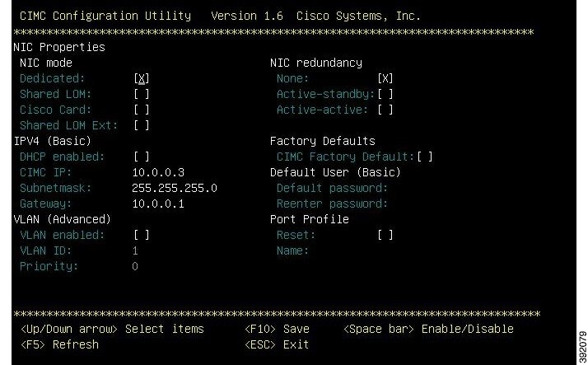Select Active-active redundancy checkbox

(x=385, y=110)
